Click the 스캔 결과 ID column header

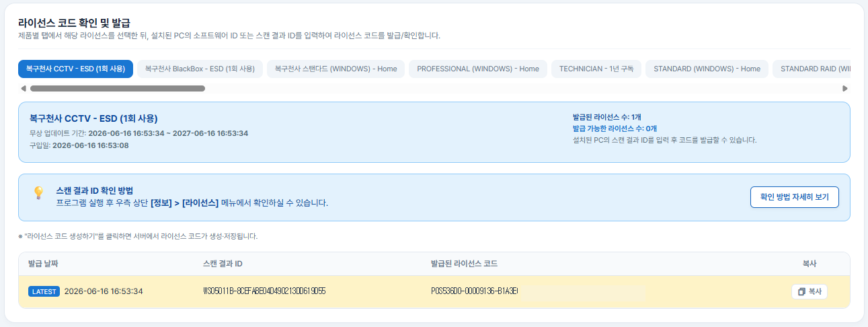point(222,263)
